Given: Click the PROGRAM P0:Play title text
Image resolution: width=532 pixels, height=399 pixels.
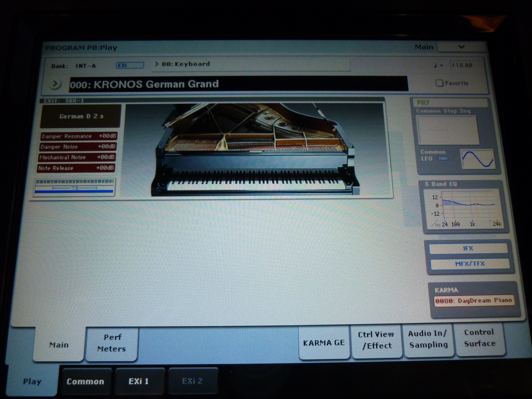Looking at the screenshot, I should click(81, 48).
